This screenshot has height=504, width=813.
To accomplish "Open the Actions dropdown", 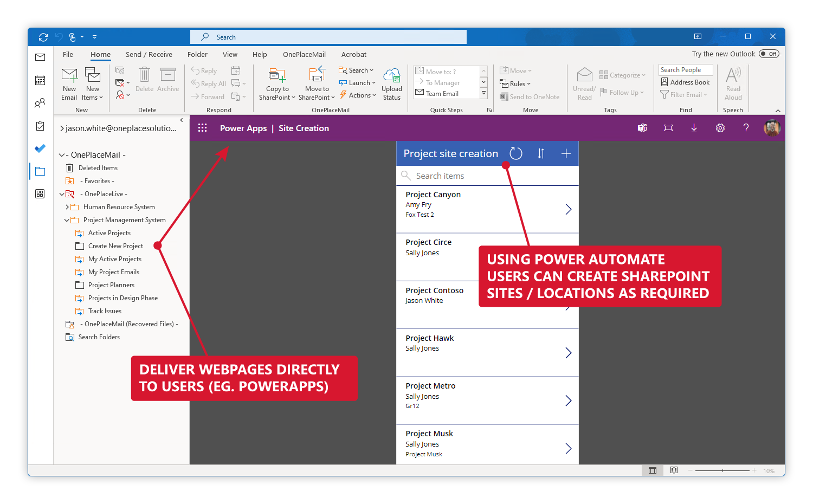I will [x=358, y=95].
